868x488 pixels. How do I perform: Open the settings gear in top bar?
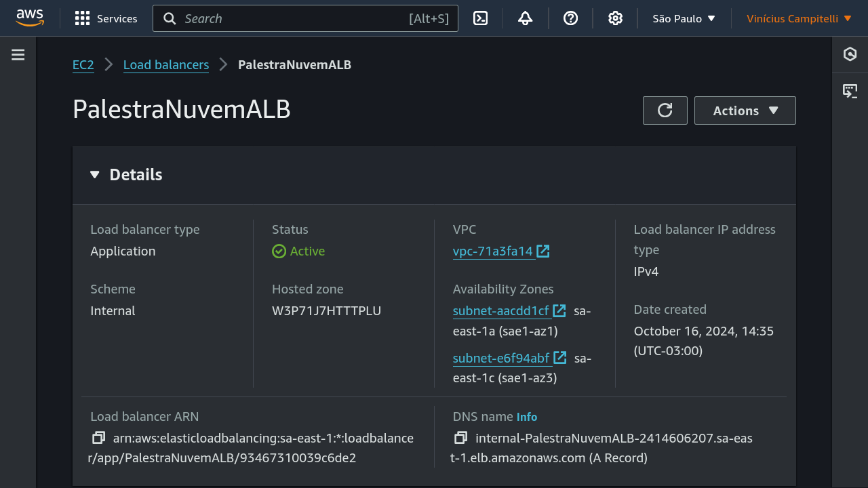click(x=615, y=18)
